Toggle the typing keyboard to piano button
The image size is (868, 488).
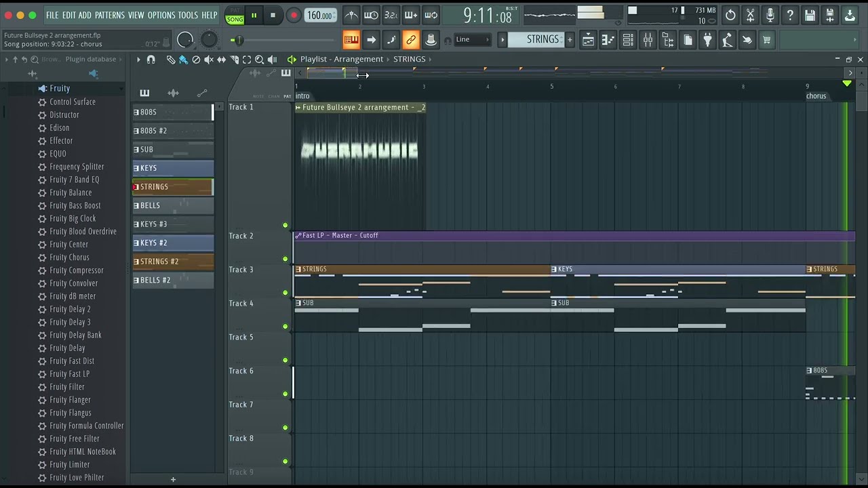point(351,40)
